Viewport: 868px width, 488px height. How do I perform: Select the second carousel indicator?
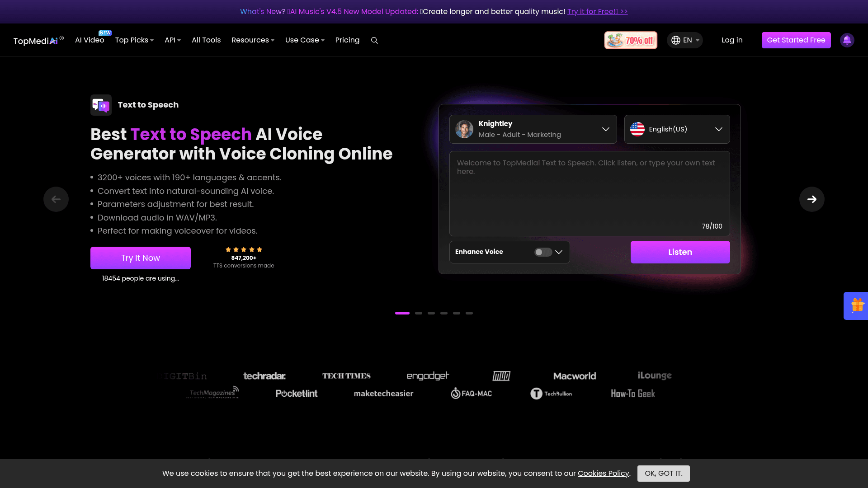[x=419, y=313]
